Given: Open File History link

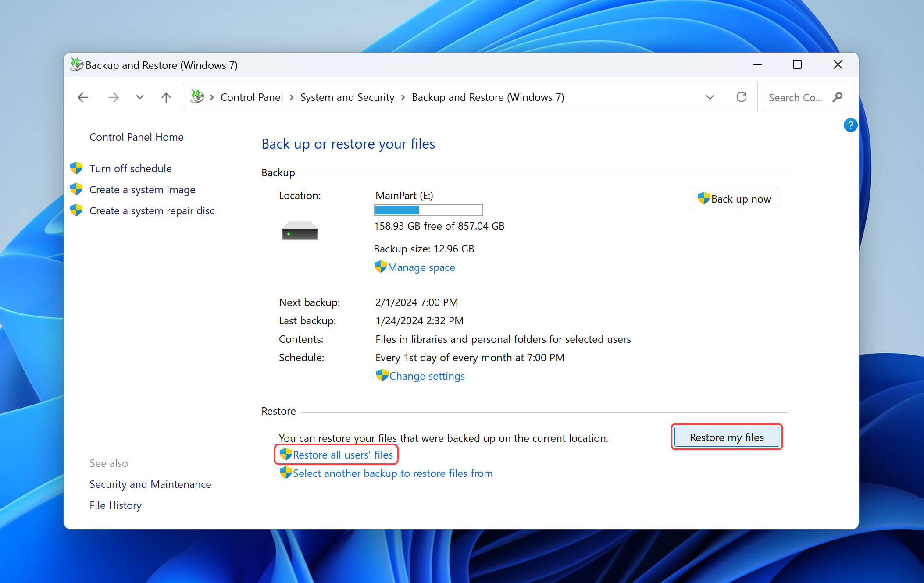Looking at the screenshot, I should pyautogui.click(x=115, y=505).
